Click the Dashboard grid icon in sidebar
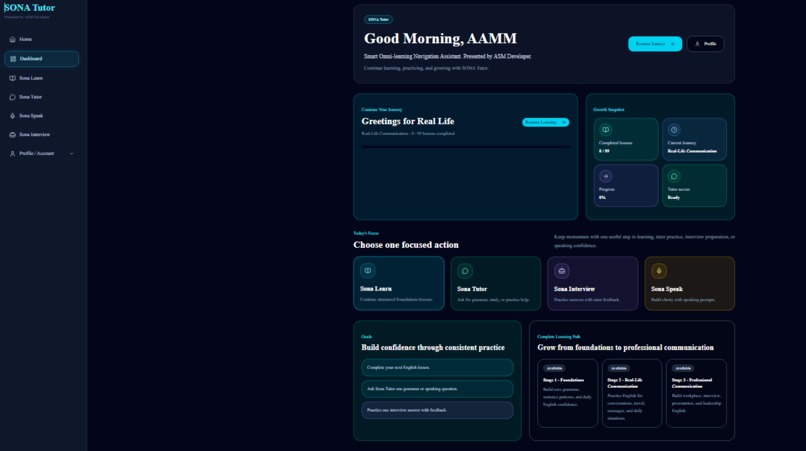The height and width of the screenshot is (451, 806). pos(13,59)
